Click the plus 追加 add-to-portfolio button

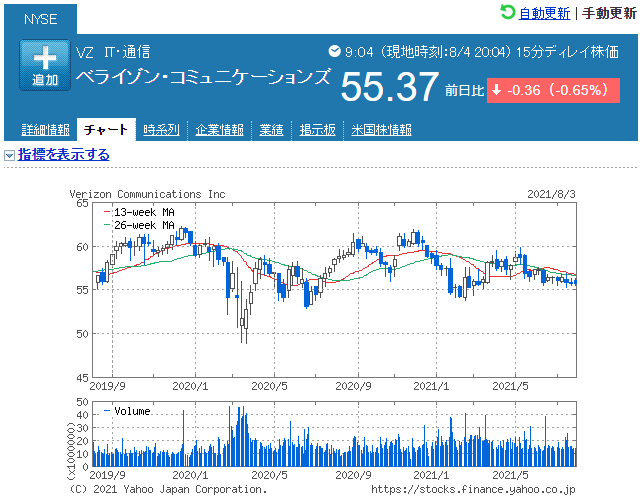click(45, 65)
